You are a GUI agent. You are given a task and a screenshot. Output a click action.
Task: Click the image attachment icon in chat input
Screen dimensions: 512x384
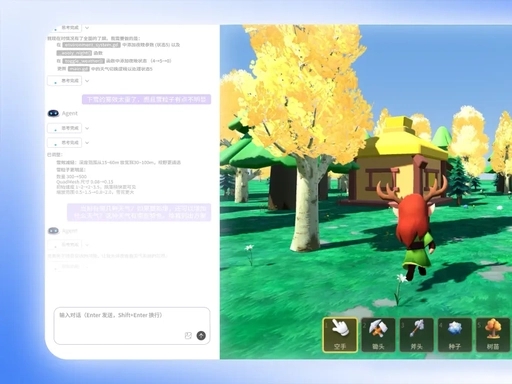click(x=188, y=335)
